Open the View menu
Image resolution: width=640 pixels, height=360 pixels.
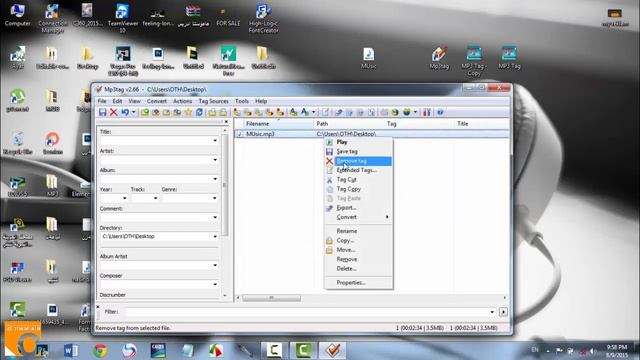pos(134,101)
